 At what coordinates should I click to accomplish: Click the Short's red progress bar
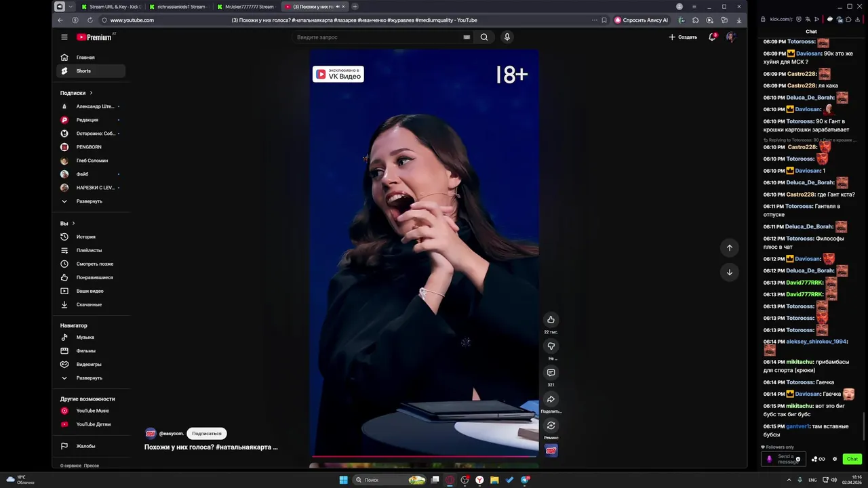425,456
